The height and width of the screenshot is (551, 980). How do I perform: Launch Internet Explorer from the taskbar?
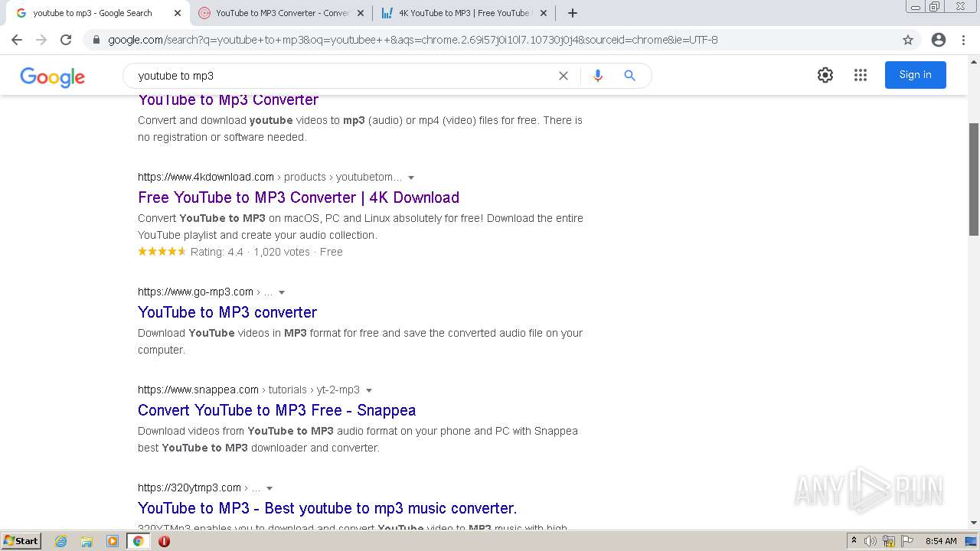click(61, 541)
